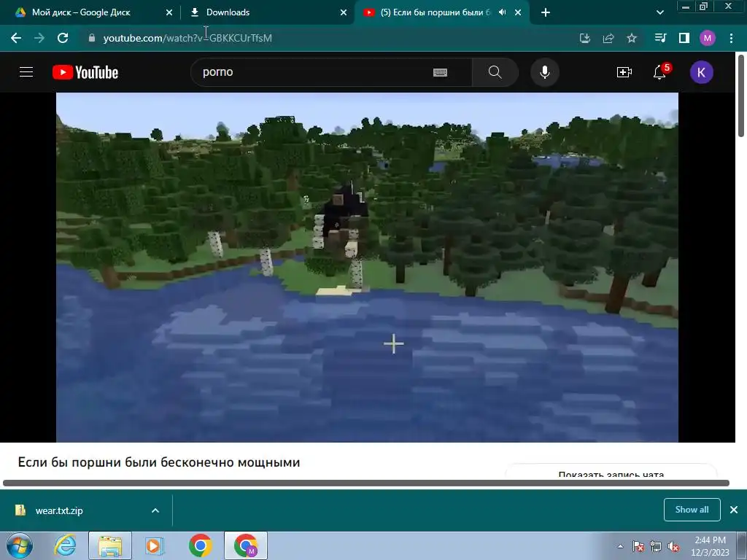The image size is (747, 560).
Task: Show hidden system tray icons
Action: point(620,546)
